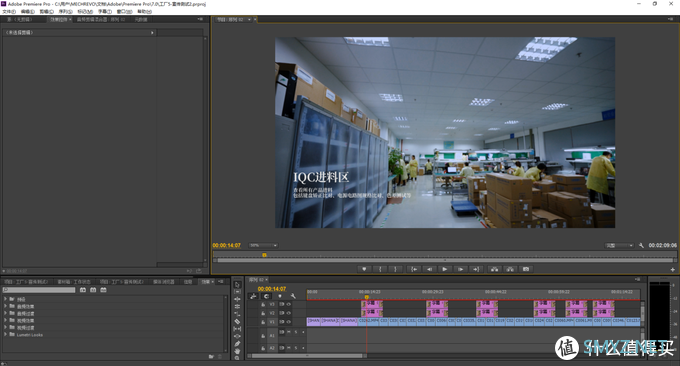Click the timeline ruler playhead

366,297
